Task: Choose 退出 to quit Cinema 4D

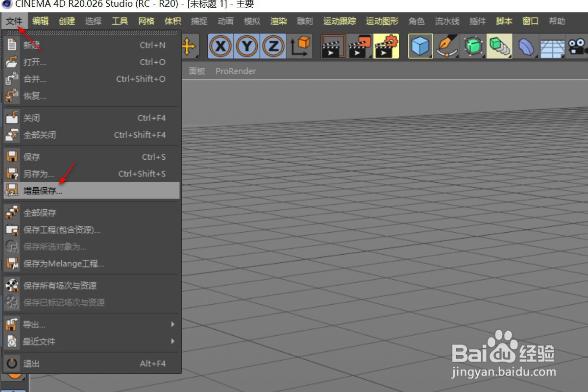Action: pos(92,364)
